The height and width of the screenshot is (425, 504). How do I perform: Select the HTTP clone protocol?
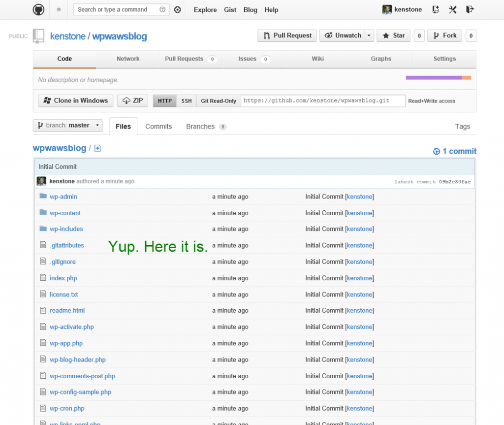[165, 101]
